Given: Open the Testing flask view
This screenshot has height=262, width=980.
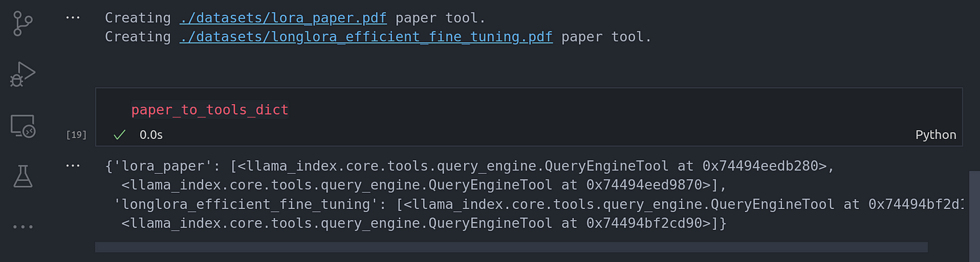Looking at the screenshot, I should (x=23, y=176).
